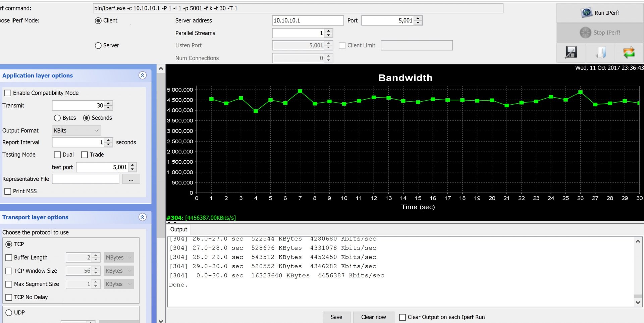The image size is (644, 323).
Task: Select the Server mode radio button
Action: point(98,46)
